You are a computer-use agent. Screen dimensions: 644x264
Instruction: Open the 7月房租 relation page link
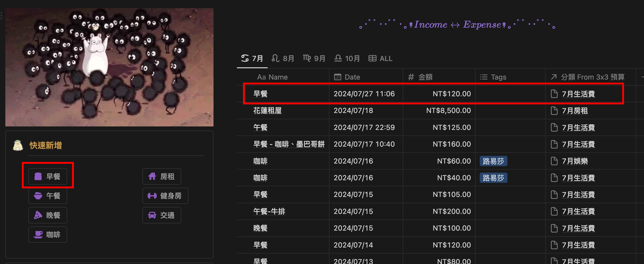click(x=575, y=110)
